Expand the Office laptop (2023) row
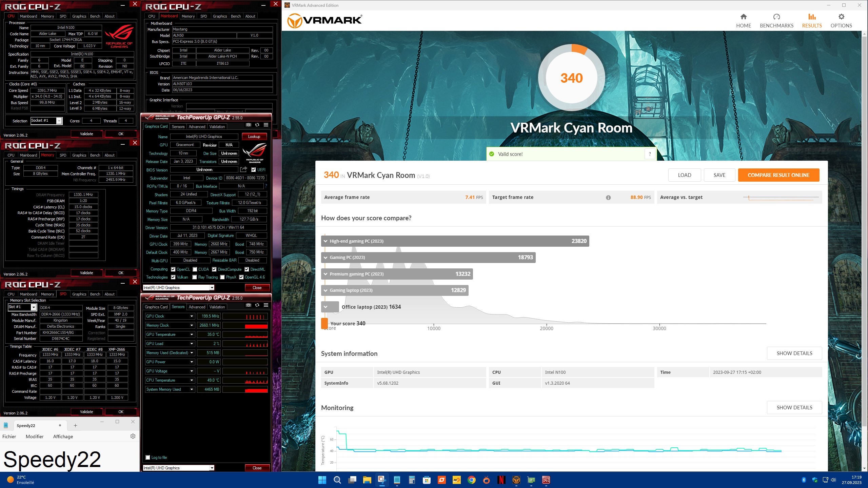 pos(330,307)
